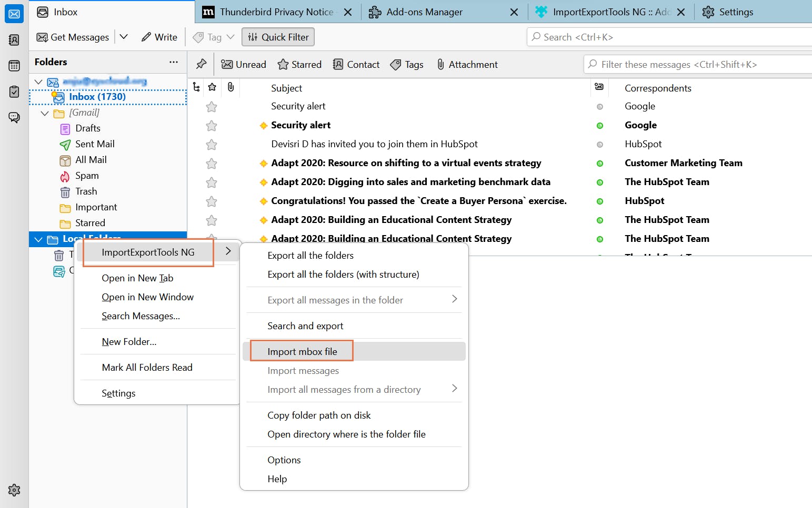Open the settings gear at the sidebar bottom
This screenshot has width=812, height=508.
(x=14, y=490)
